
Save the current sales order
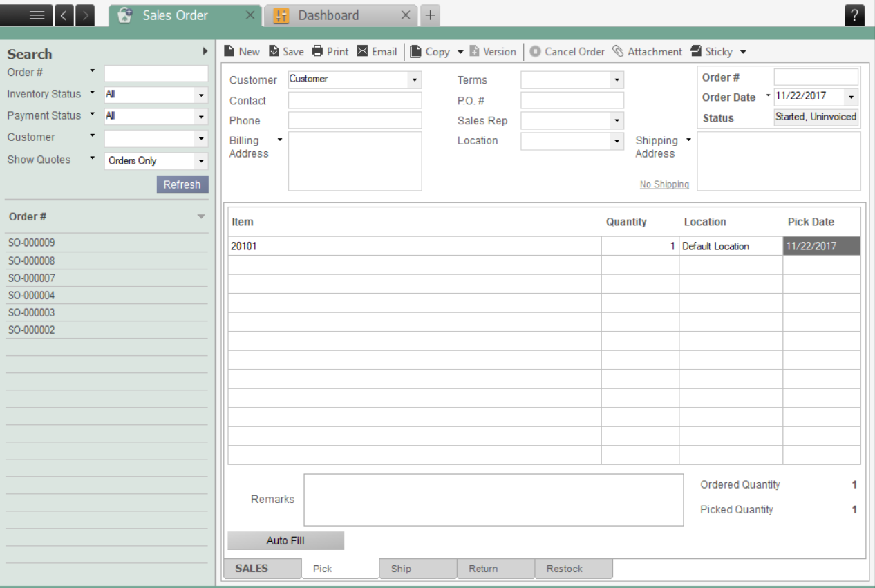[286, 51]
